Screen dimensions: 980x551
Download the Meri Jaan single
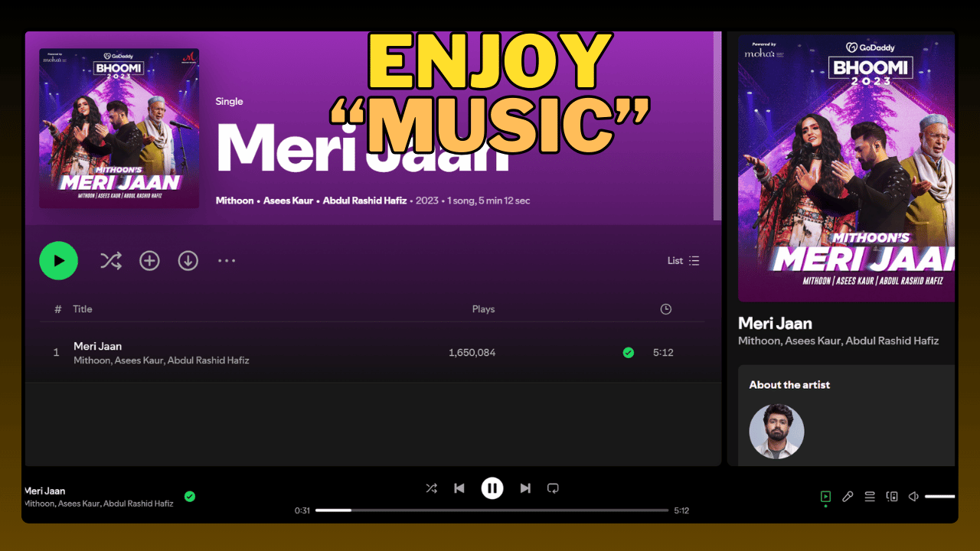point(188,261)
